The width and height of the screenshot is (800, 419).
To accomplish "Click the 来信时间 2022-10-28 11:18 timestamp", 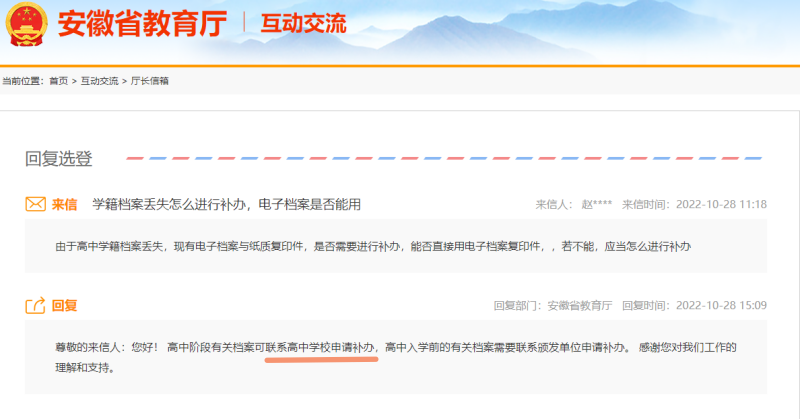I will coord(694,204).
